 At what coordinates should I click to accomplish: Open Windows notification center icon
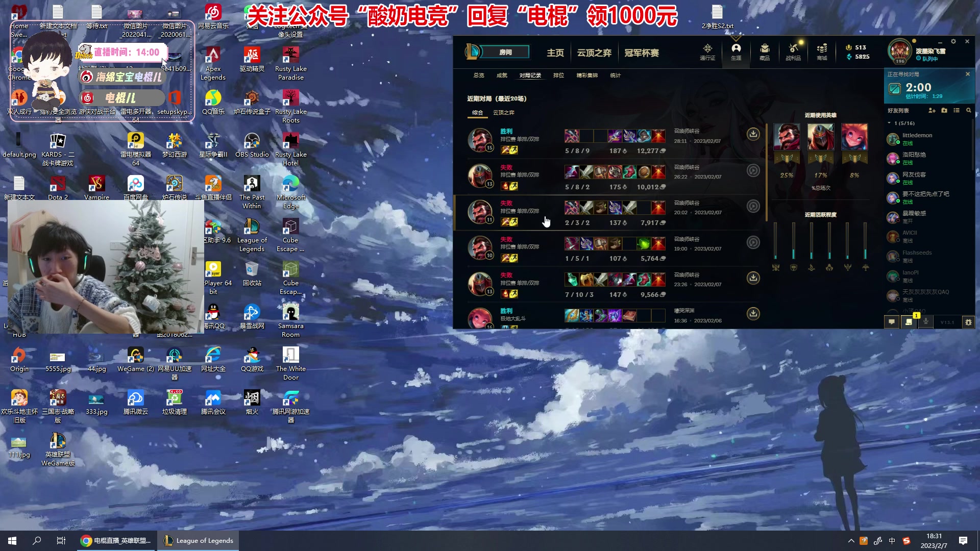963,540
